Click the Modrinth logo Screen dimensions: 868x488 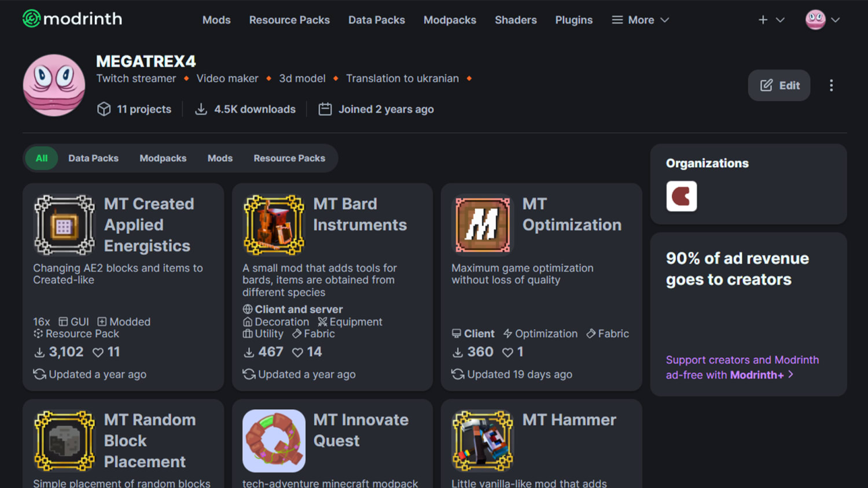72,19
